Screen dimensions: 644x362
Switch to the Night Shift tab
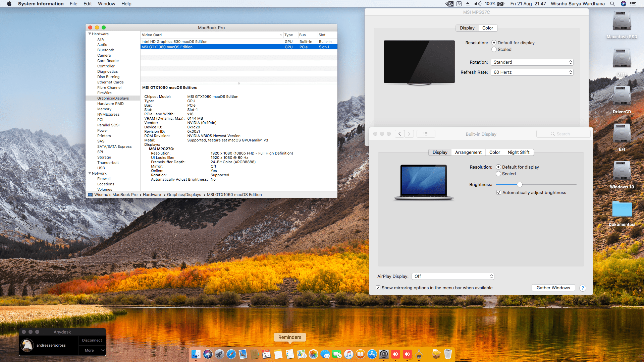[518, 152]
